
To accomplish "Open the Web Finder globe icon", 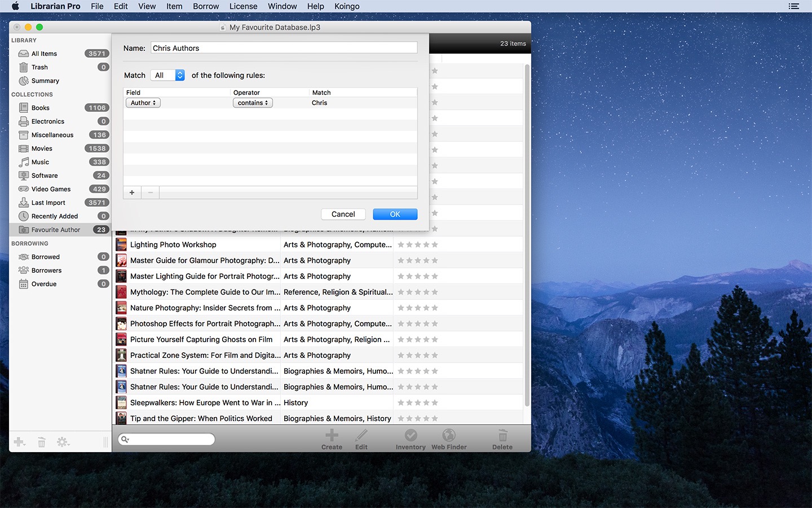I will [449, 435].
